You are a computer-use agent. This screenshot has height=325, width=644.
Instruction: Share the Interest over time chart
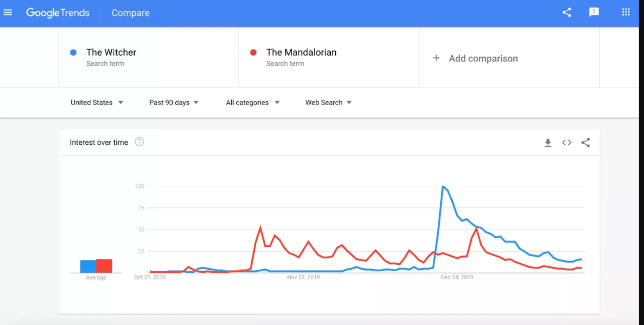[585, 143]
